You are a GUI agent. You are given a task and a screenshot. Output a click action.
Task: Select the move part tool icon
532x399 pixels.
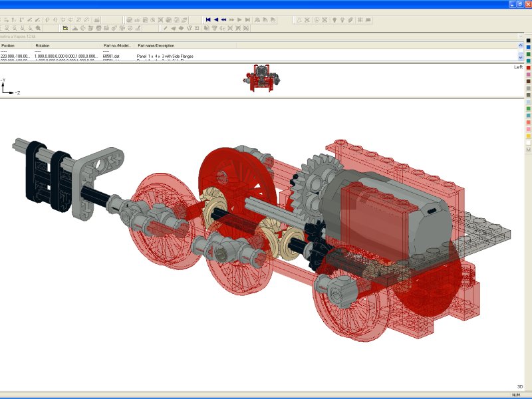[7, 20]
